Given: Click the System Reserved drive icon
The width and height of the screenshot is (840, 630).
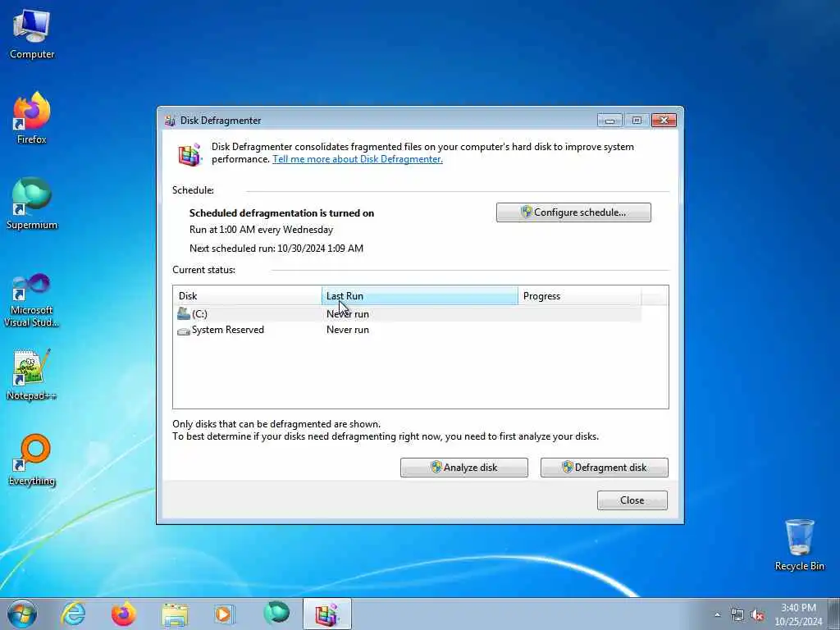Looking at the screenshot, I should (184, 331).
